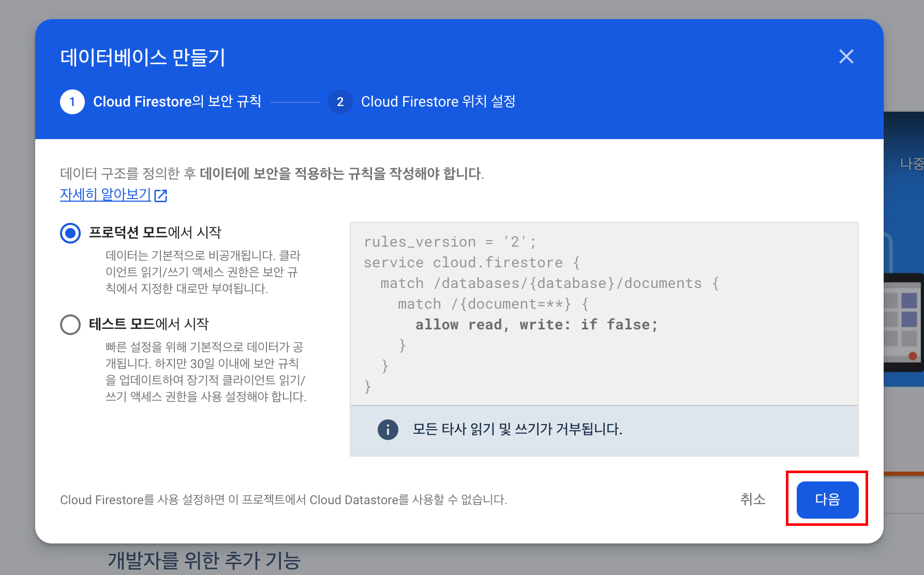Click the 프로덕션 모드에서 시작 label text
This screenshot has height=575, width=924.
click(155, 232)
